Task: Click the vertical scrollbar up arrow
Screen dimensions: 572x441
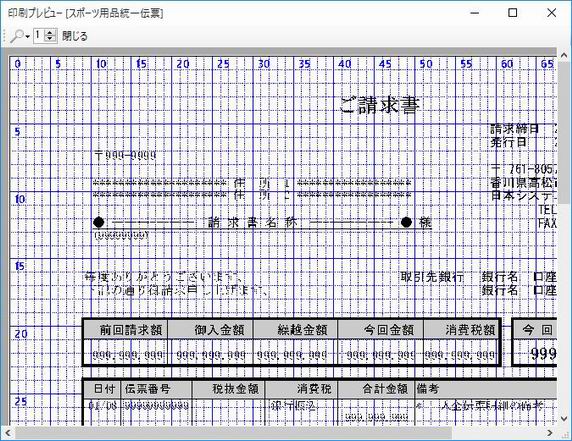Action: 564,56
